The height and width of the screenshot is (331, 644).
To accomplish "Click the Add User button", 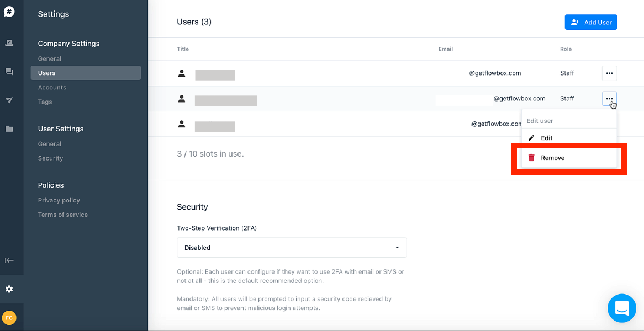I will pyautogui.click(x=590, y=22).
